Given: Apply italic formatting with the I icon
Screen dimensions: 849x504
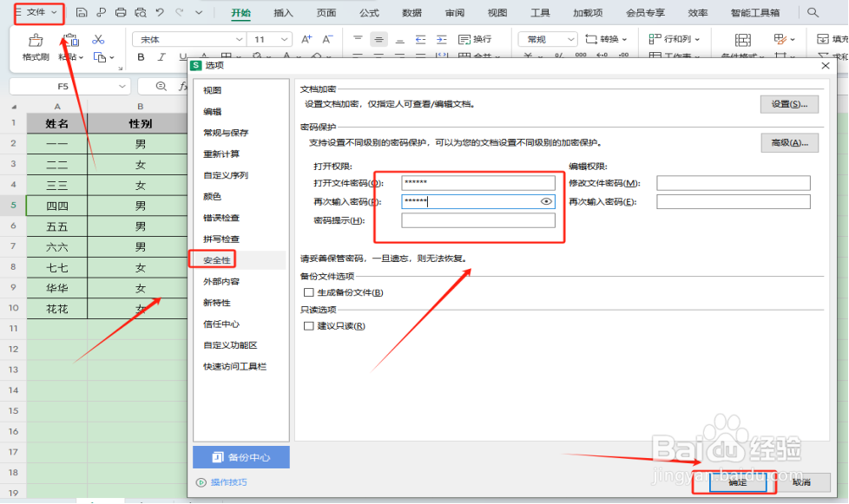Looking at the screenshot, I should 161,56.
